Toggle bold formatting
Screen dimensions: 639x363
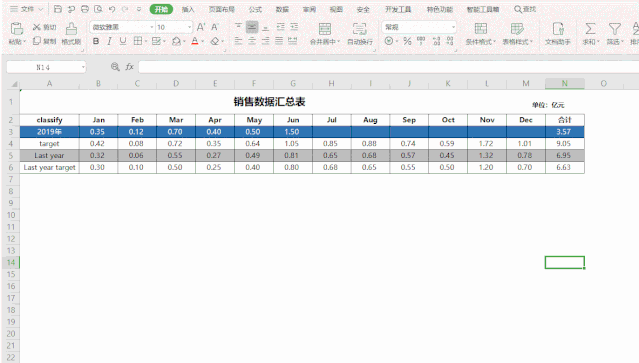click(x=96, y=41)
